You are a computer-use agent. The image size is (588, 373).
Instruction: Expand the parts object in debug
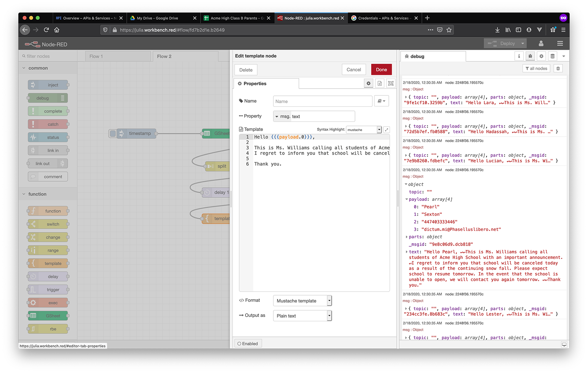pos(407,237)
